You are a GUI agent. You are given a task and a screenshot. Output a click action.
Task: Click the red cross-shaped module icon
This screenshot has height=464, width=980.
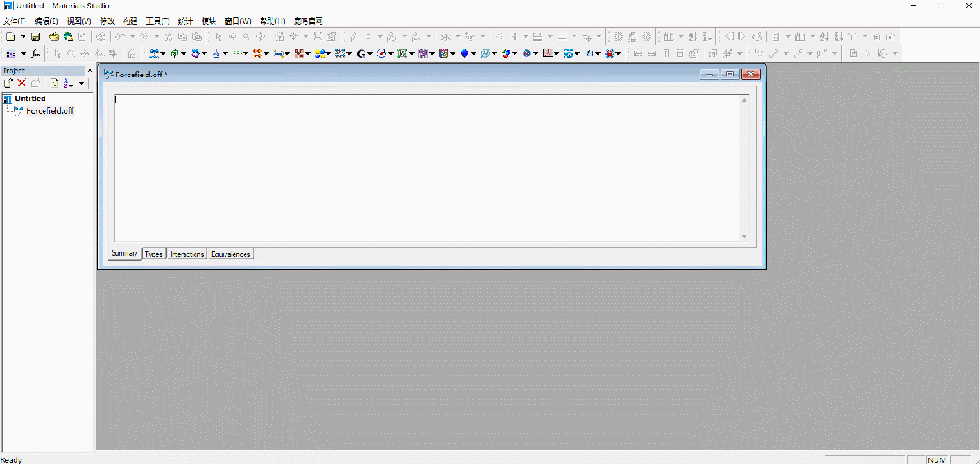(x=258, y=54)
